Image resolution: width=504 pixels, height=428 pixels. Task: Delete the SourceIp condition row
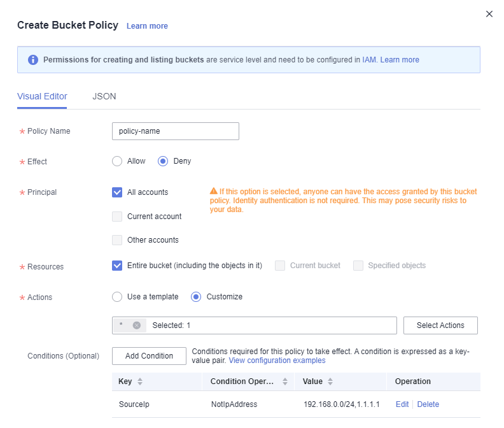(428, 404)
